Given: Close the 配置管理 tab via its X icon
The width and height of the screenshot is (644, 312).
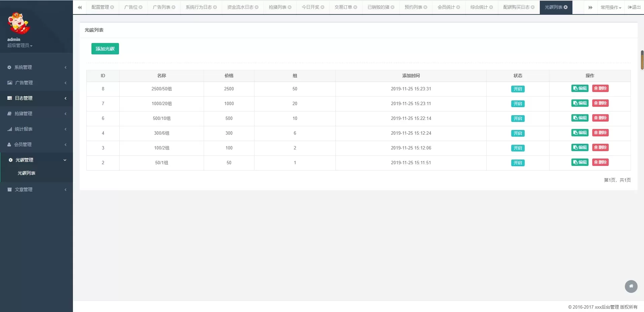Looking at the screenshot, I should point(112,7).
